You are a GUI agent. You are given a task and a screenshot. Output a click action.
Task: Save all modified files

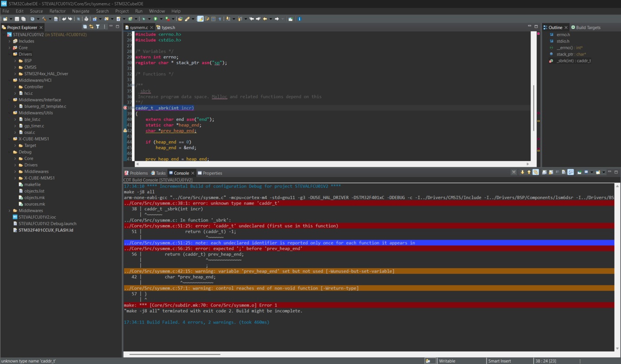click(x=23, y=19)
